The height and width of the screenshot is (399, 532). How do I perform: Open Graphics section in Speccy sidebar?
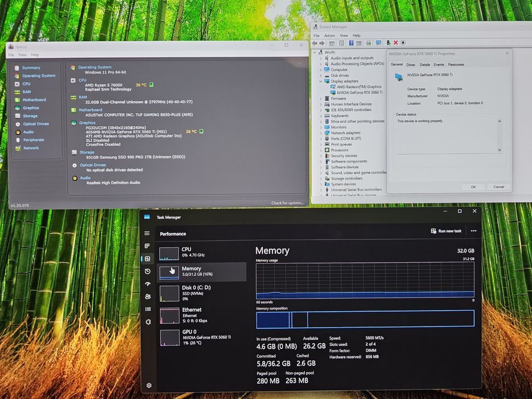tap(31, 108)
